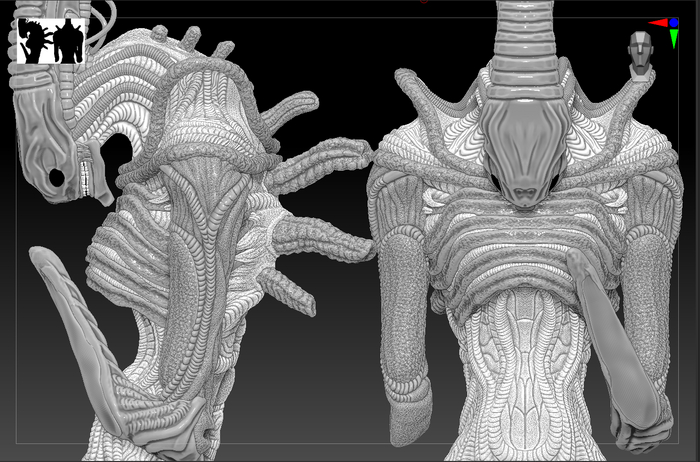Snap view using the green axis cone
700x462 pixels.
tap(674, 39)
